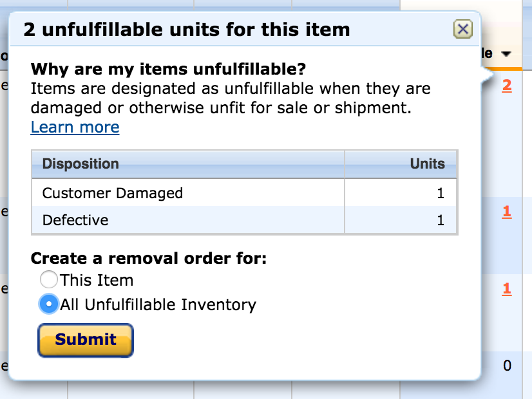Screen dimensions: 532x399
Task: Click the Submit button
Action: (x=86, y=340)
